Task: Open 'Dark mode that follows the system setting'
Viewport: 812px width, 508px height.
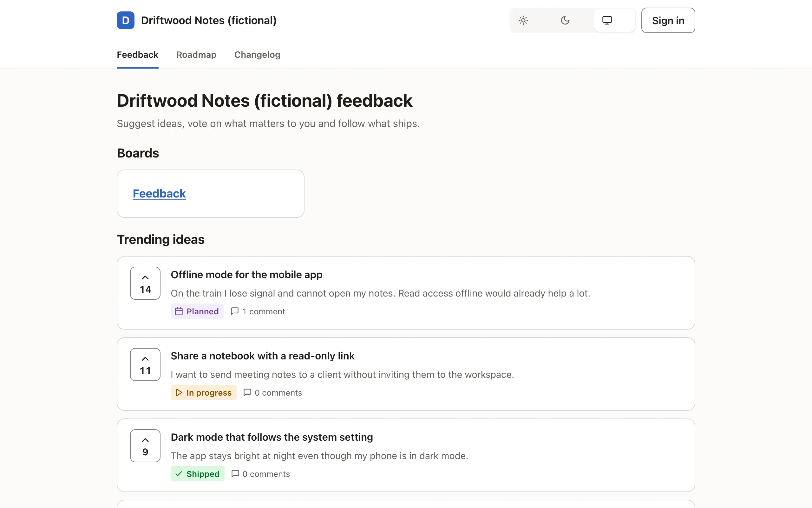Action: tap(272, 437)
